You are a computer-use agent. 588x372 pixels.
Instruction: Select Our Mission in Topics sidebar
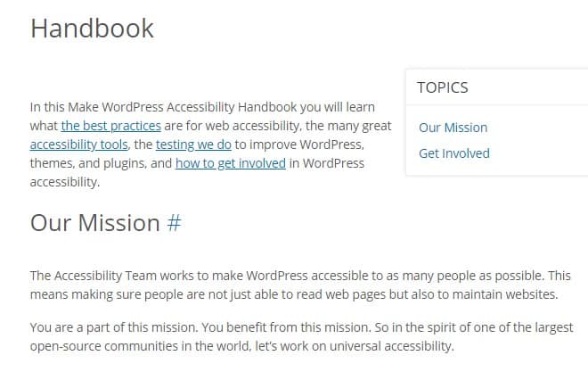coord(453,127)
